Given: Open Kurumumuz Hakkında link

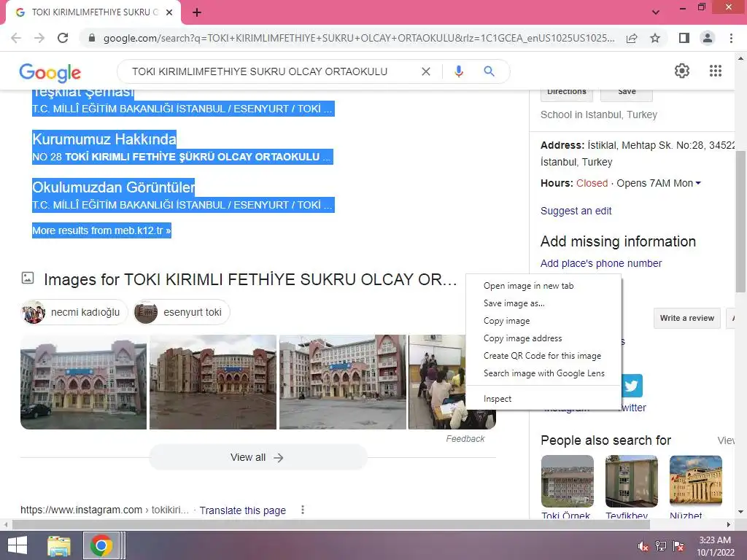Looking at the screenshot, I should point(104,139).
